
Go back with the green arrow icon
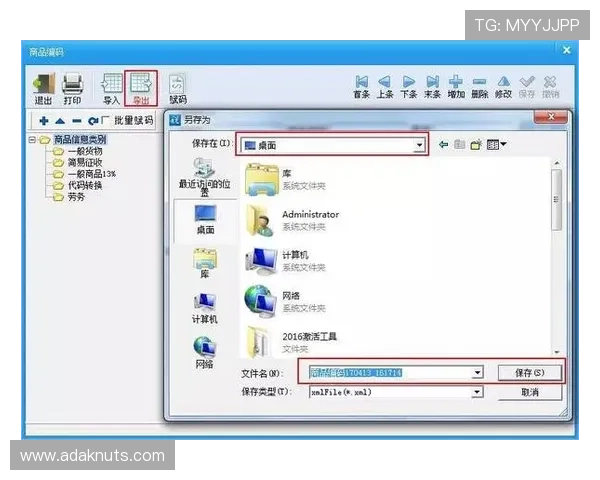[x=443, y=145]
